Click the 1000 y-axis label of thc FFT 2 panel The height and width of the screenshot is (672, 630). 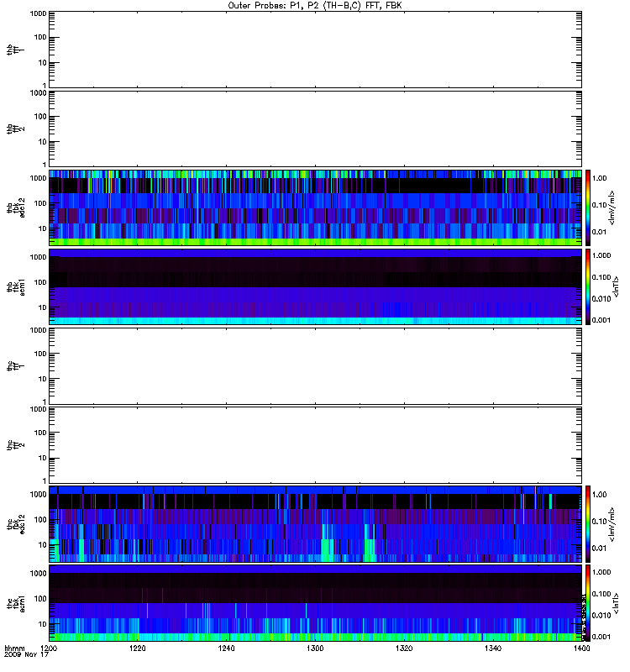pos(38,409)
